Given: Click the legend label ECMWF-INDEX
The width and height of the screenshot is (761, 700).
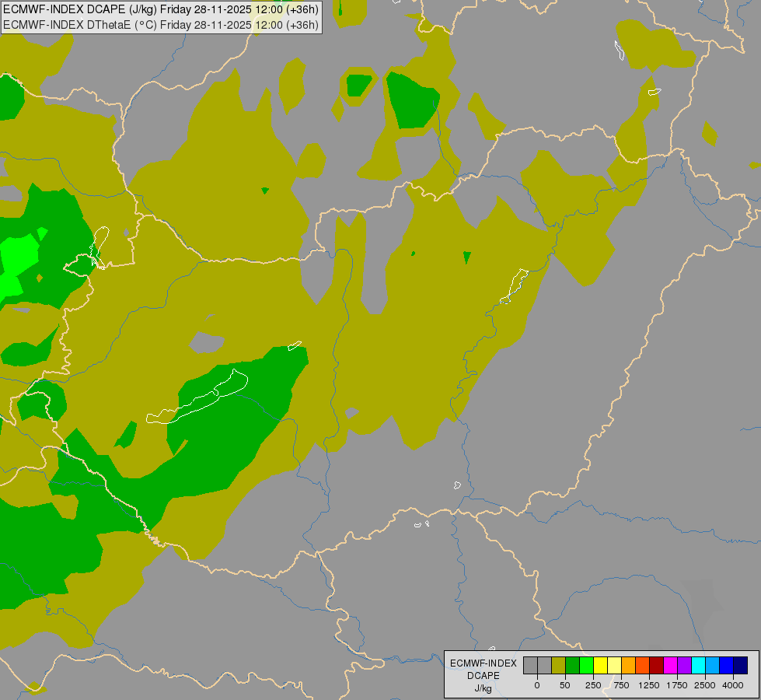Looking at the screenshot, I should (x=483, y=663).
